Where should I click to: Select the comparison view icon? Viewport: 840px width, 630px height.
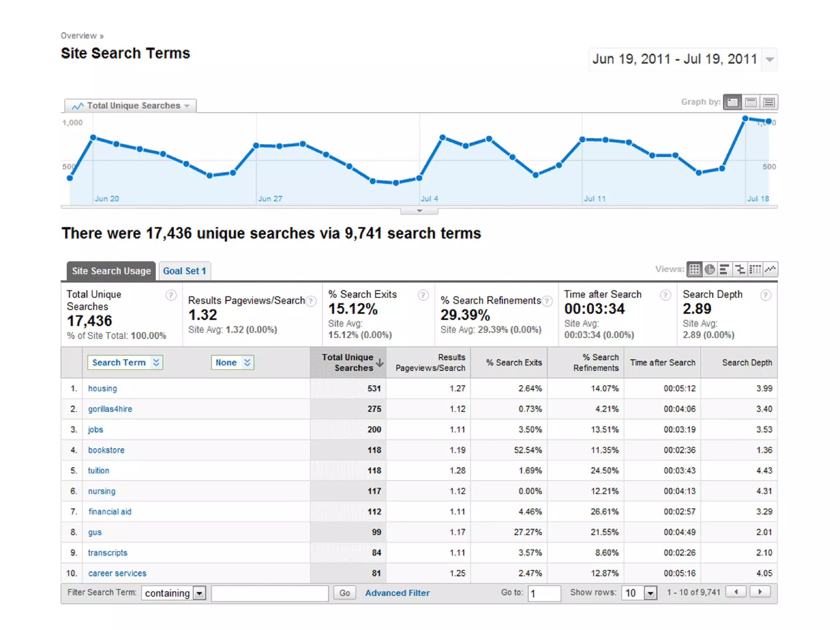click(740, 269)
